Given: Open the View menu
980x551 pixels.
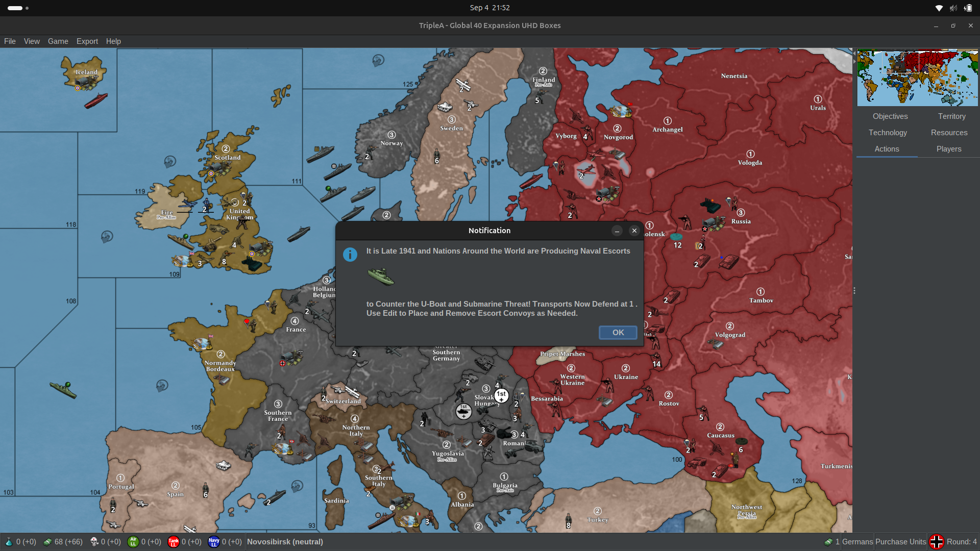Looking at the screenshot, I should (32, 41).
